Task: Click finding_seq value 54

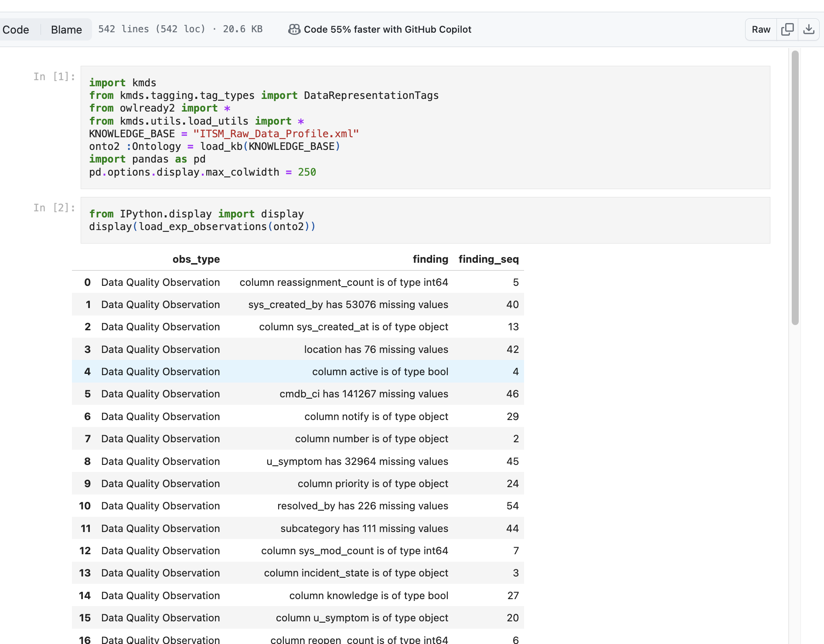Action: (512, 506)
